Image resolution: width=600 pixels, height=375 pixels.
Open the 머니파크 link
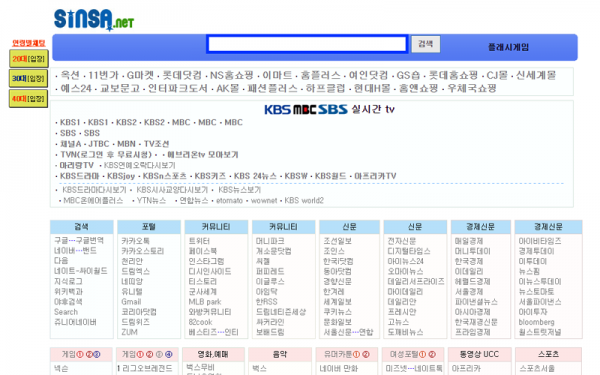(270, 241)
